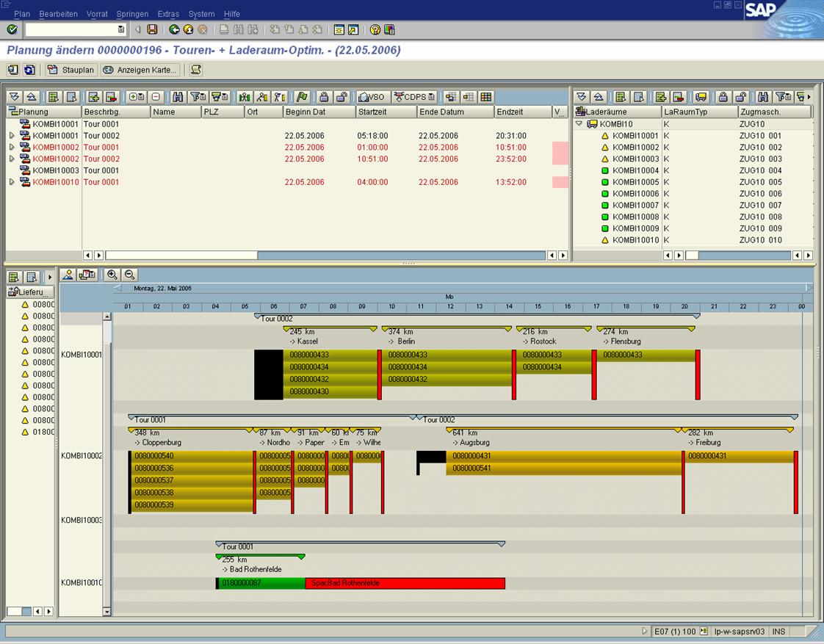Open the Extras menu
Image resolution: width=824 pixels, height=644 pixels.
(x=168, y=13)
